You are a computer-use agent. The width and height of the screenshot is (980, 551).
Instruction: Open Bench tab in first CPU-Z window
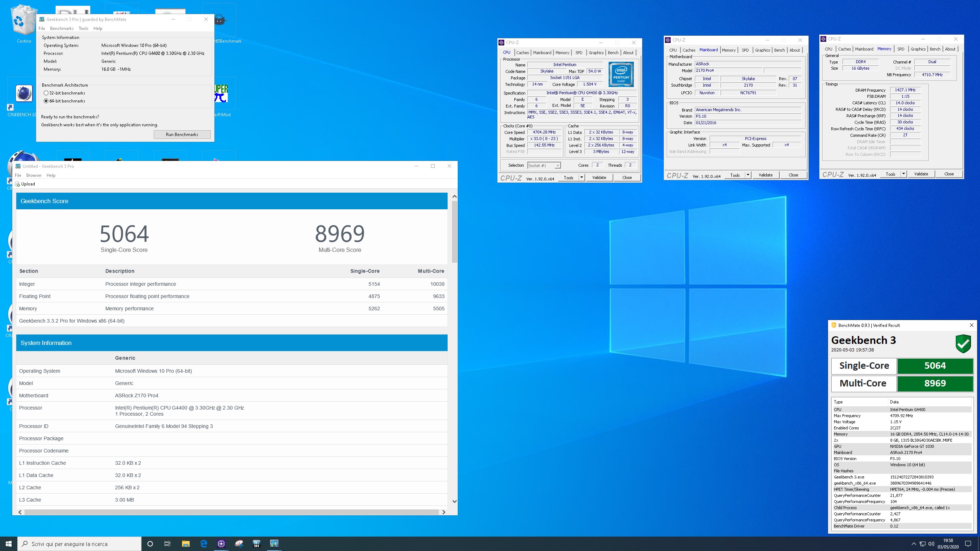[x=613, y=53]
